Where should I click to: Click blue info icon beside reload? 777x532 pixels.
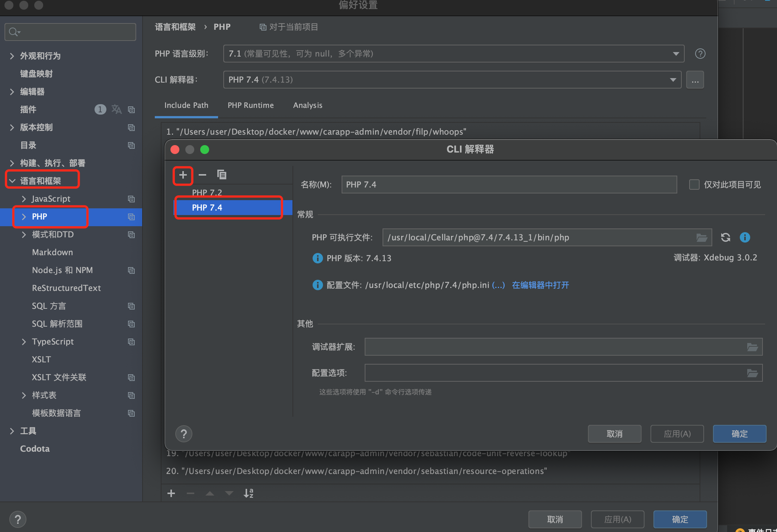click(x=745, y=237)
